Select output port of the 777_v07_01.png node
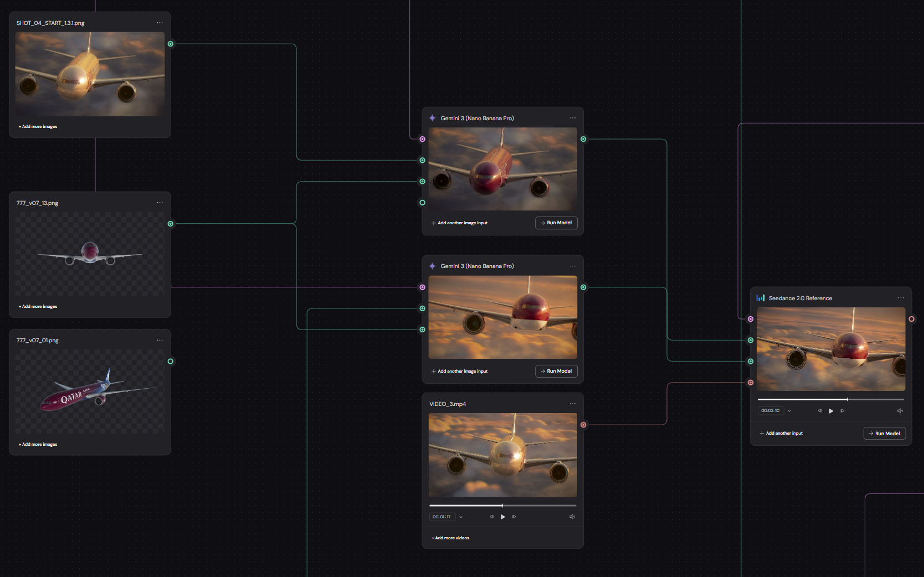Viewport: 924px width, 577px height. pyautogui.click(x=171, y=361)
